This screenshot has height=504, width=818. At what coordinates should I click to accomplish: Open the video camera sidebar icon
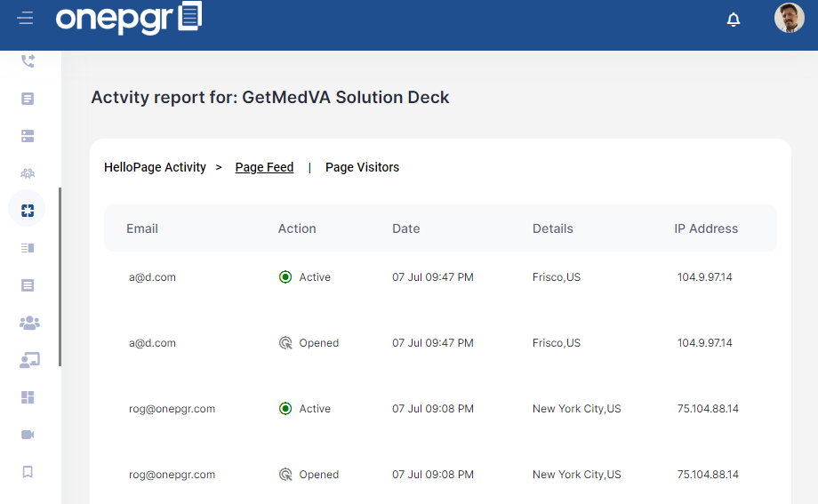pos(28,435)
